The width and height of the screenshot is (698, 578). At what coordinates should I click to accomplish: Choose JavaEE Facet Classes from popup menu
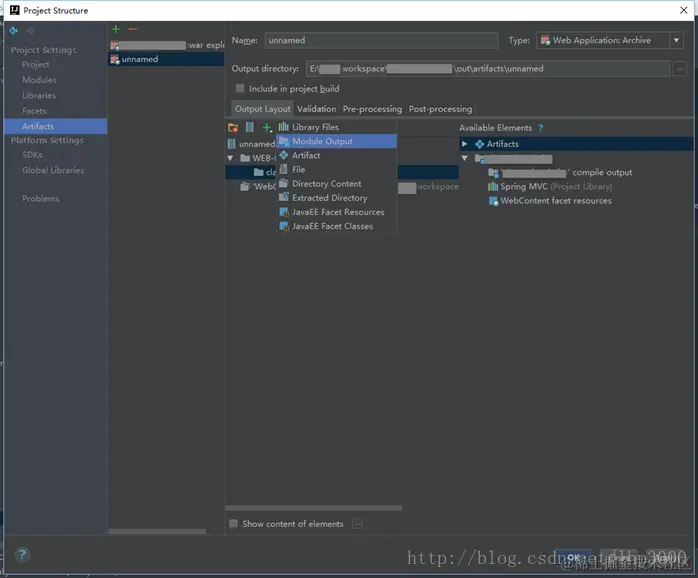337,226
